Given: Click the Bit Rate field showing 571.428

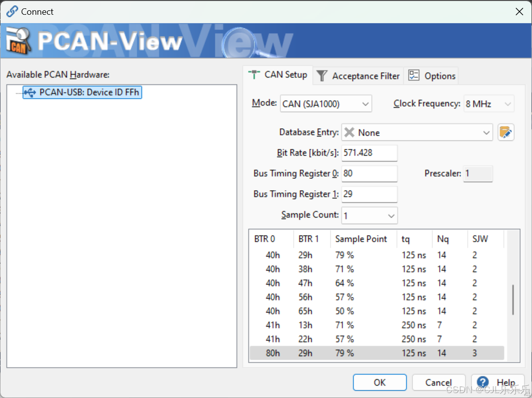Looking at the screenshot, I should coord(369,153).
